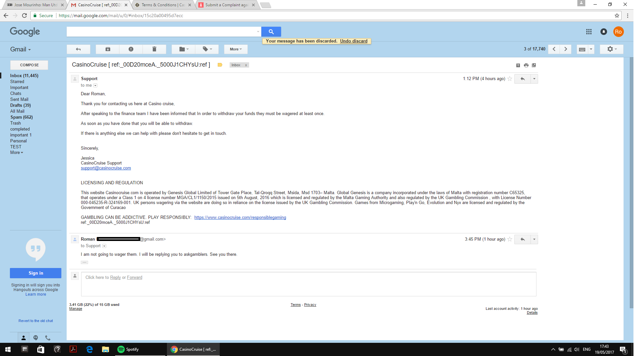Image resolution: width=644 pixels, height=356 pixels.
Task: Open Sent Mail
Action: click(x=19, y=99)
